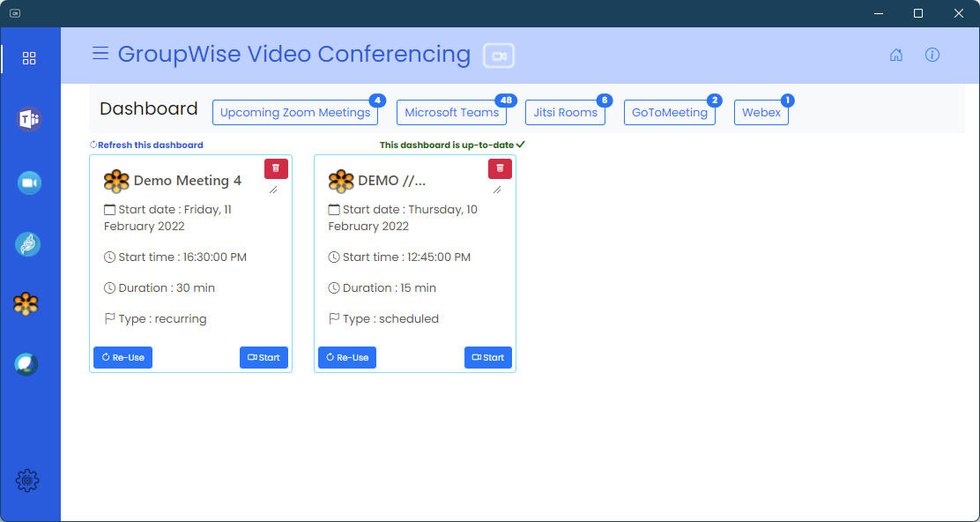This screenshot has height=522, width=980.
Task: Click badge 4 on Zoom Meetings
Action: (377, 100)
